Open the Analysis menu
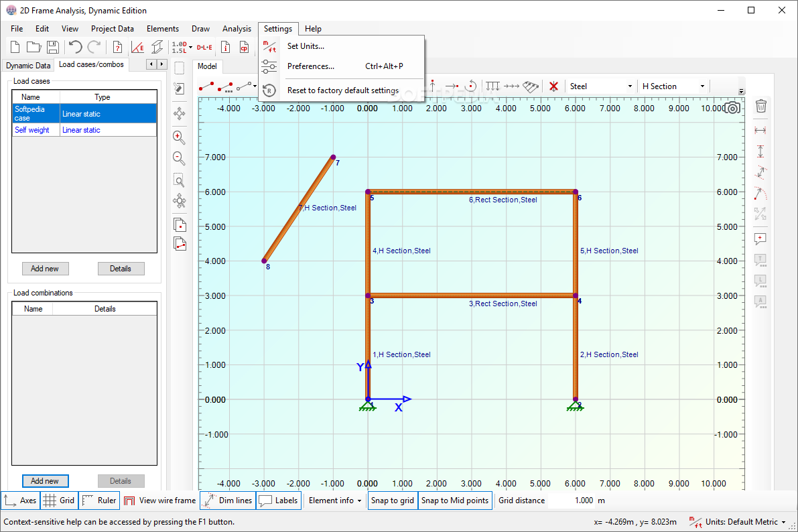The image size is (798, 532). pos(237,29)
